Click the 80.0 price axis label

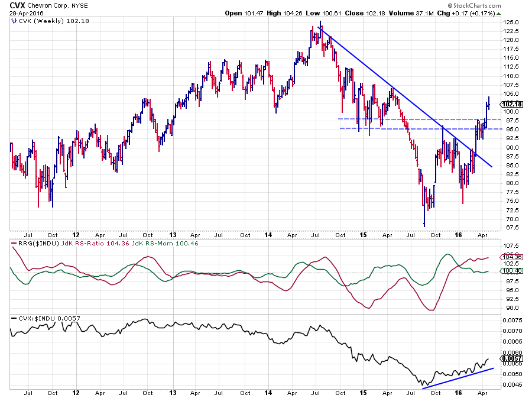(512, 183)
